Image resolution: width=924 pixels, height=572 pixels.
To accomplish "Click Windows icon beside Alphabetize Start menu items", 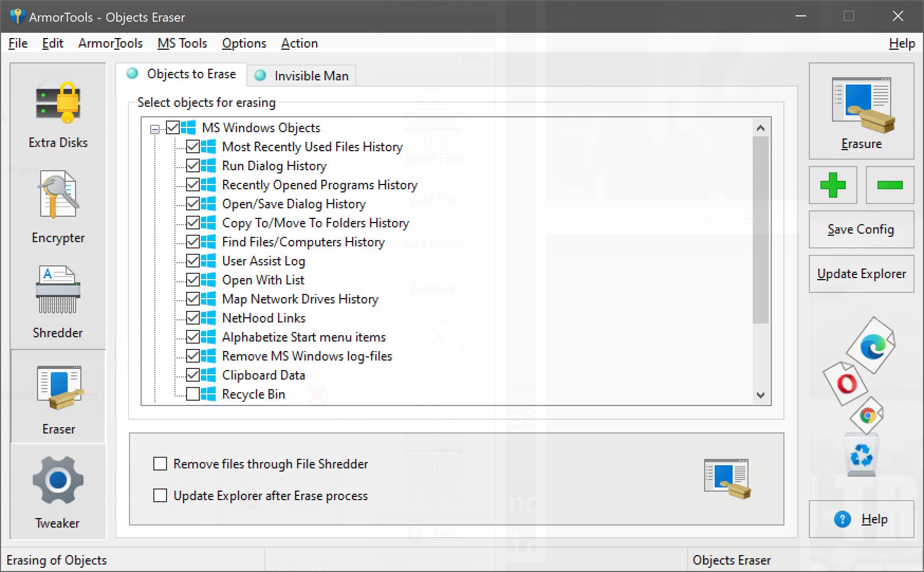I will click(208, 337).
